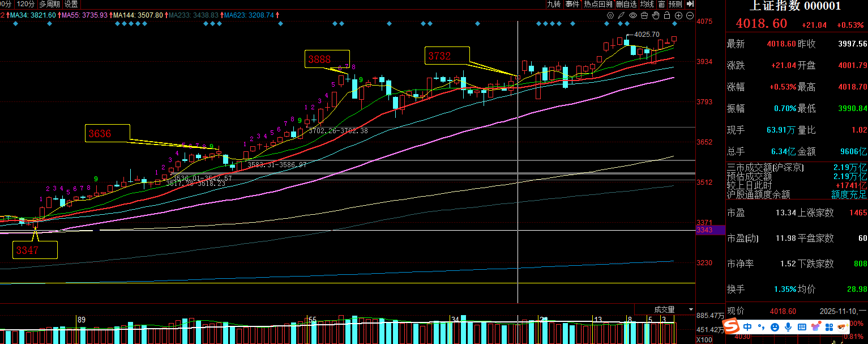Screen dimensions: 868x344
Task: Open the 九转 indicator tab
Action: (553, 4)
